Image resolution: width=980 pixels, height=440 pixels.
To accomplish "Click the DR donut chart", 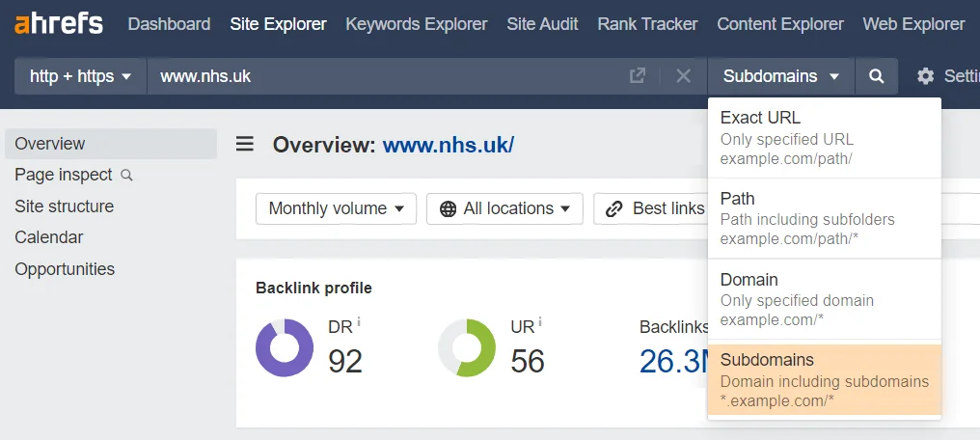I will (285, 347).
